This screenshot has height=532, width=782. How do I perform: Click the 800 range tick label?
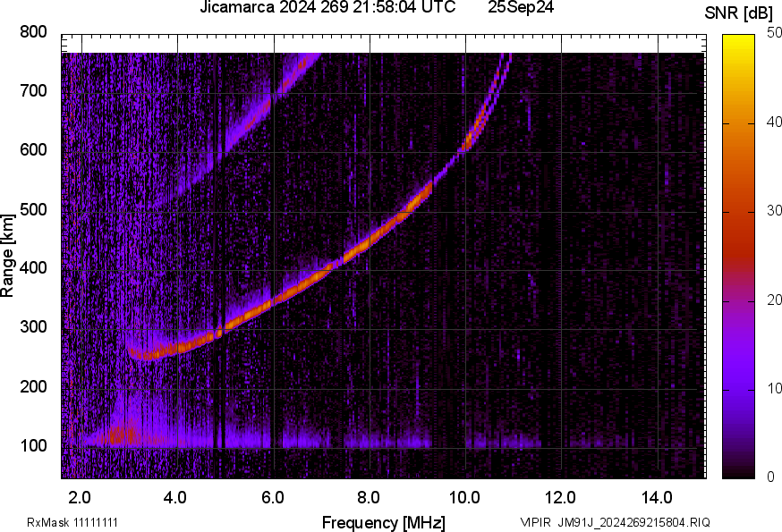click(x=33, y=32)
